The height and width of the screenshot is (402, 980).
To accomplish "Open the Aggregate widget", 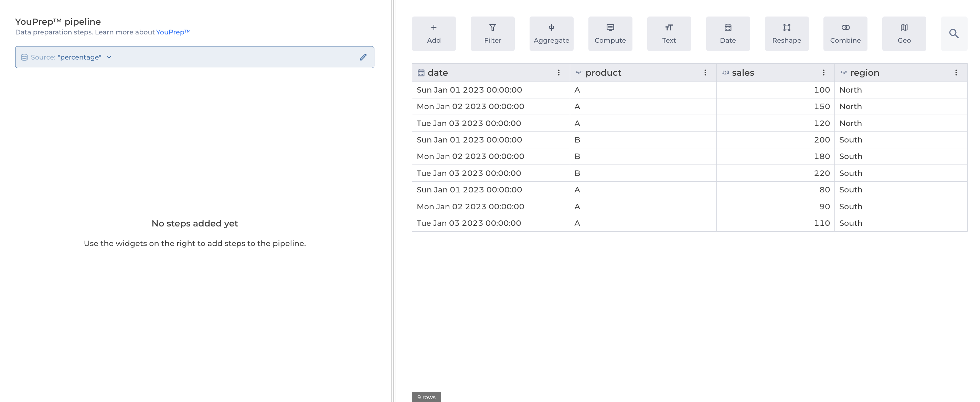I will coord(551,33).
